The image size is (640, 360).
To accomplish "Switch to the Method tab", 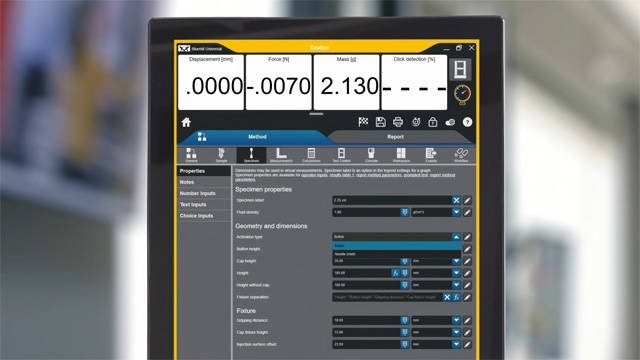I will click(257, 137).
